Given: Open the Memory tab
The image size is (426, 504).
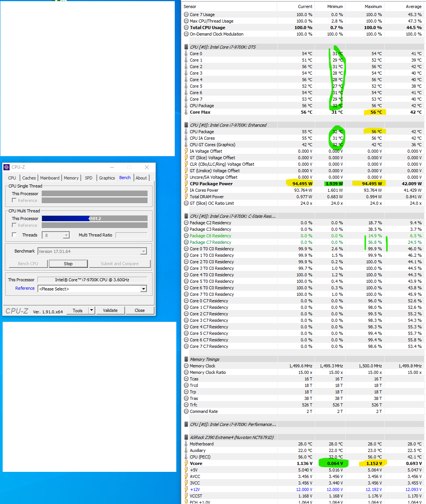Looking at the screenshot, I should click(71, 178).
